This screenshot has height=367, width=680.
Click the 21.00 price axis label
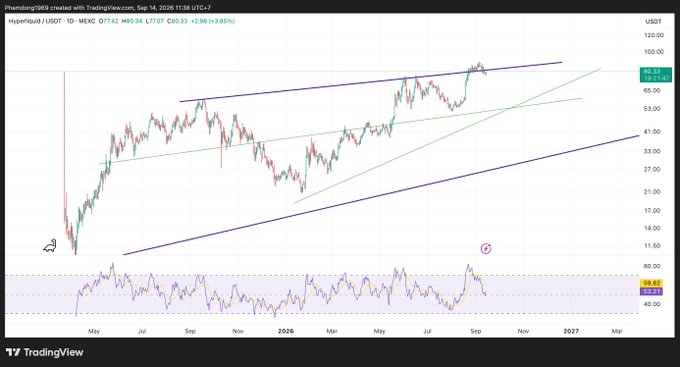652,192
